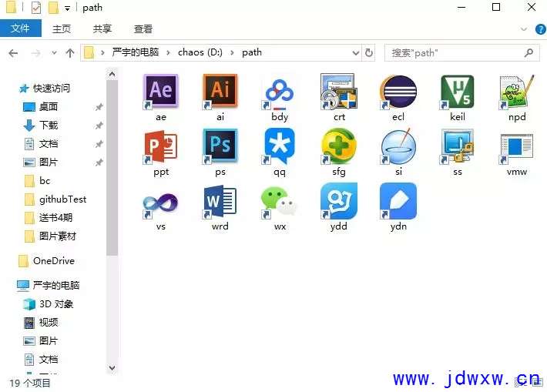Select the 'keil' uVision shortcut
547x392 pixels.
pos(458,97)
